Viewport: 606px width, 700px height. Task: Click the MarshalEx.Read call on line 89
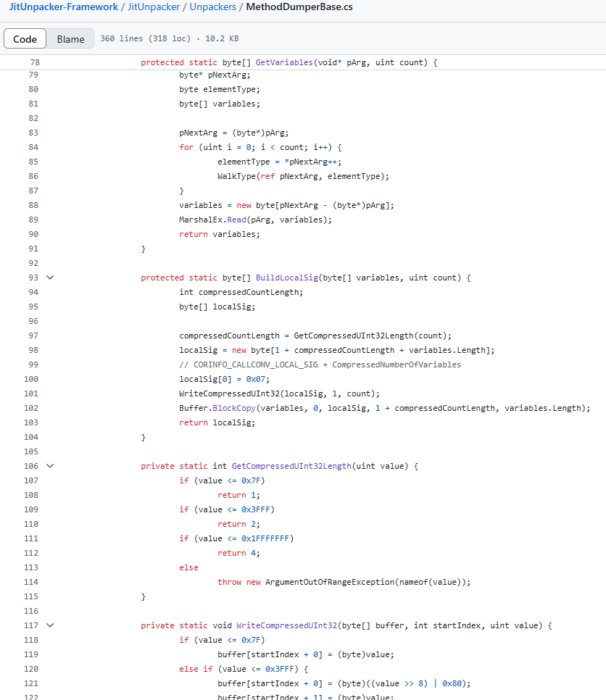point(212,220)
